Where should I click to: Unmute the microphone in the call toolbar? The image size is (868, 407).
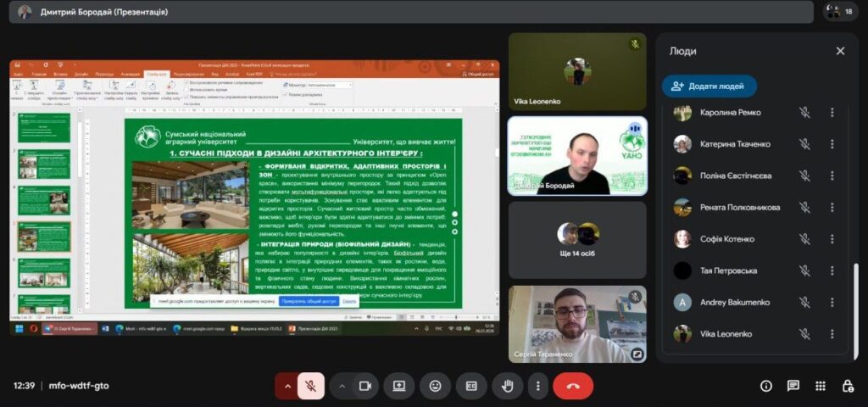tap(311, 386)
